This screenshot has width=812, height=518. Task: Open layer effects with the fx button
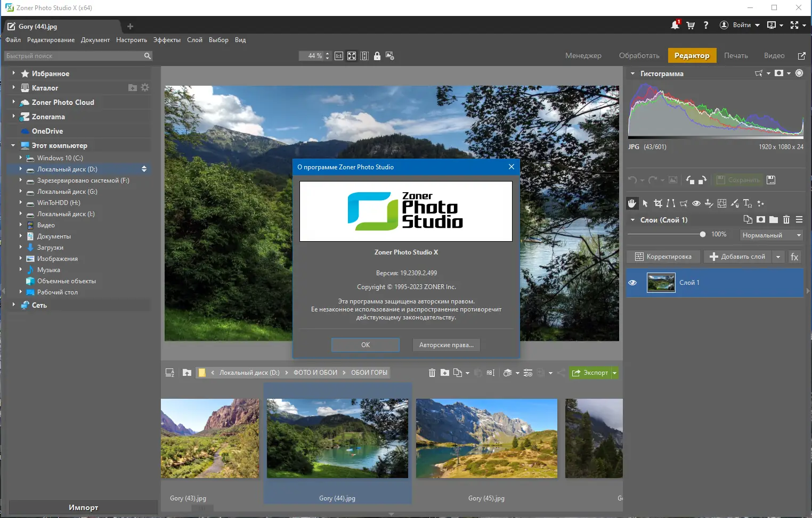click(x=794, y=257)
